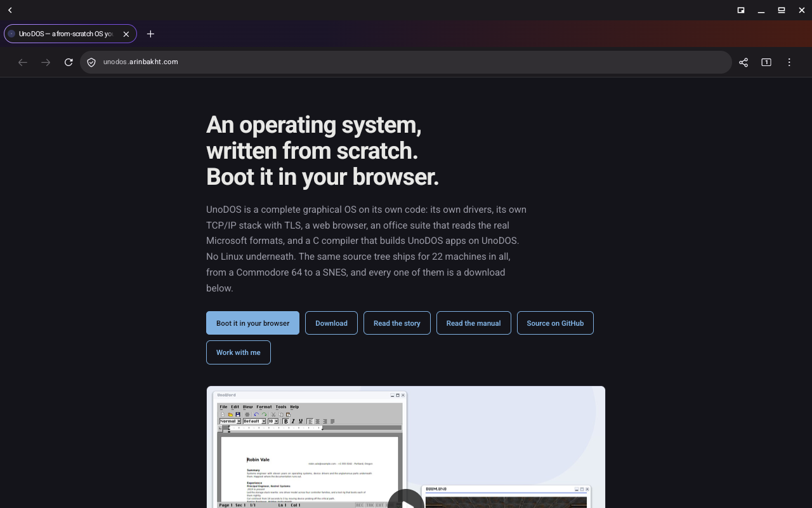Minimize the browser window
The height and width of the screenshot is (508, 812).
[761, 10]
